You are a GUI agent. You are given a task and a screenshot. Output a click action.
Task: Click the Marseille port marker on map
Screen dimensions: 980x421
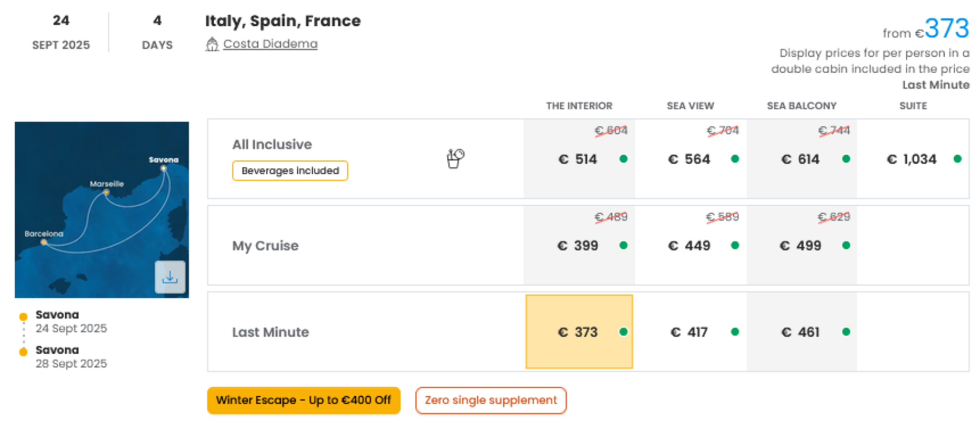tap(106, 193)
